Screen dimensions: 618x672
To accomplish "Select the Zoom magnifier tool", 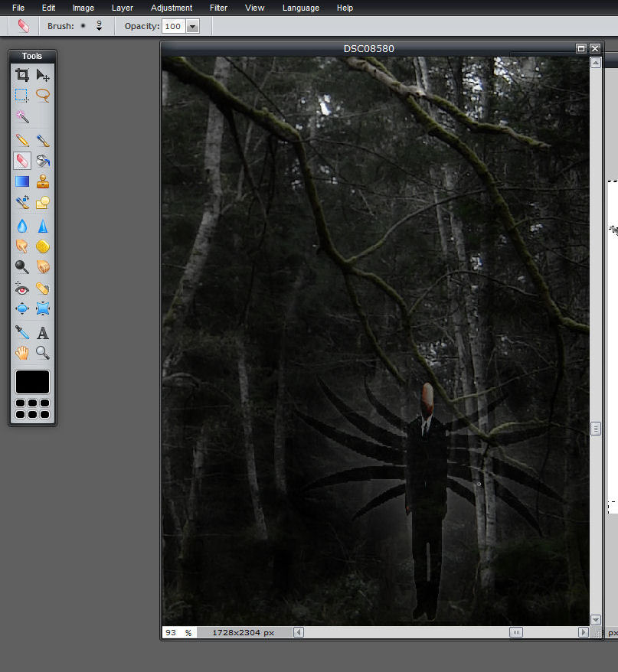I will (x=42, y=353).
